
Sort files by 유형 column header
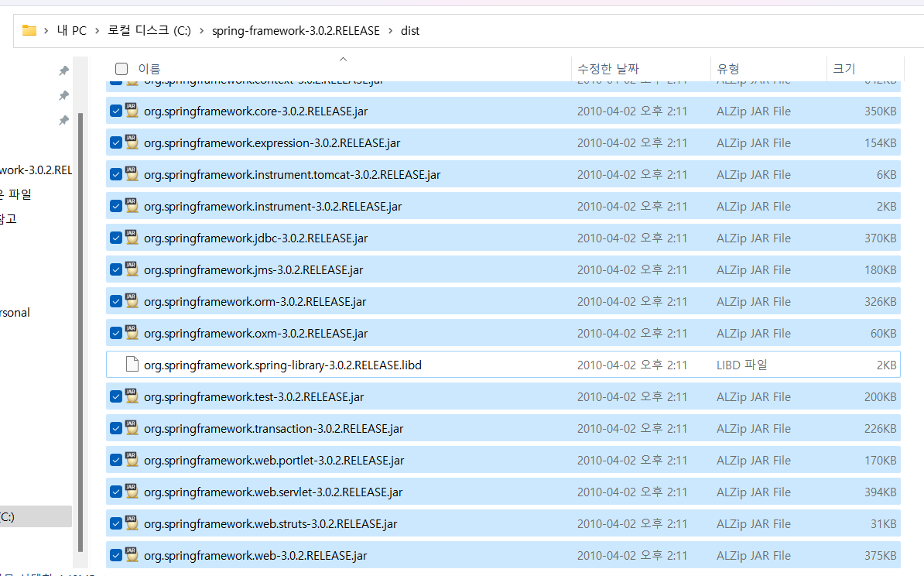point(727,69)
